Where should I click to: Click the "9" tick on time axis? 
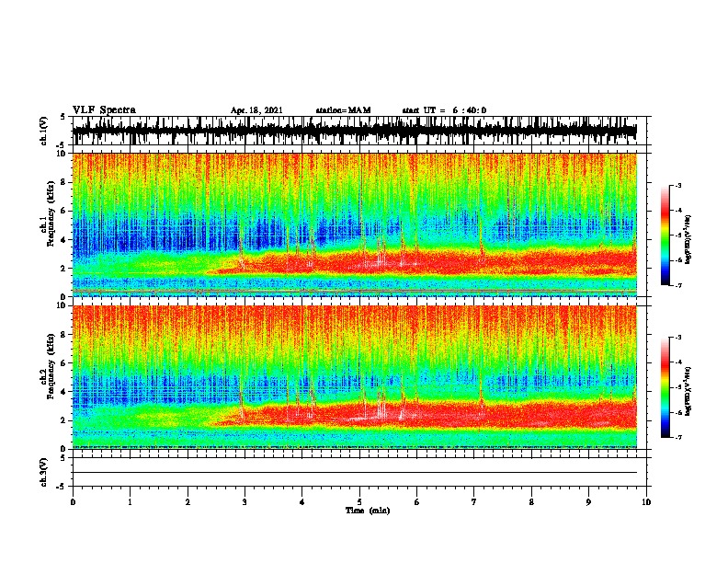(x=588, y=502)
